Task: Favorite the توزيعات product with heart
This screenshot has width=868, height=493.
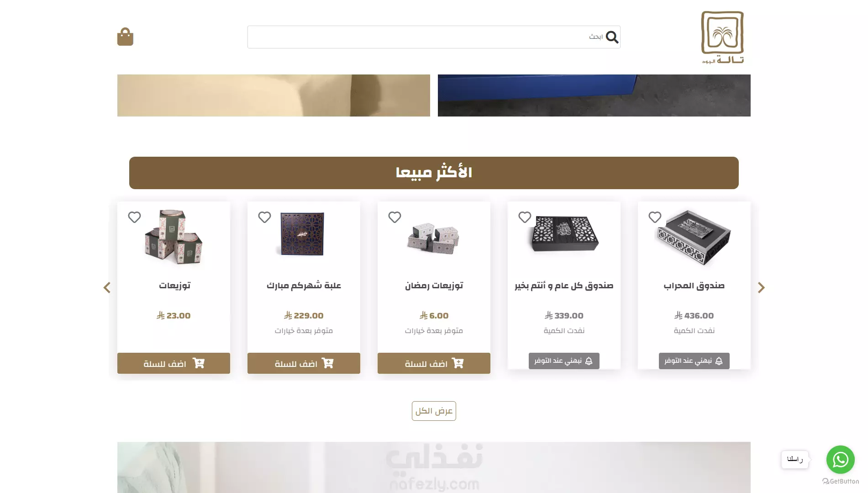Action: click(x=134, y=217)
